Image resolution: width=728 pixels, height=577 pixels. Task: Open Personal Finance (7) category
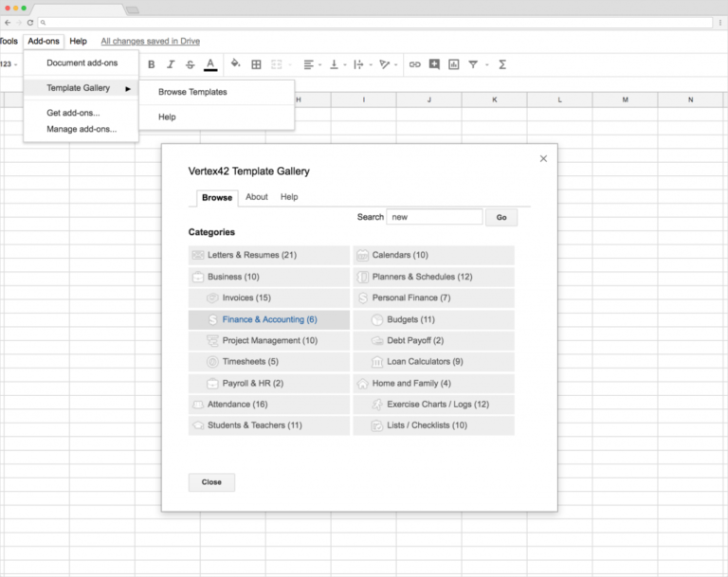(x=433, y=298)
